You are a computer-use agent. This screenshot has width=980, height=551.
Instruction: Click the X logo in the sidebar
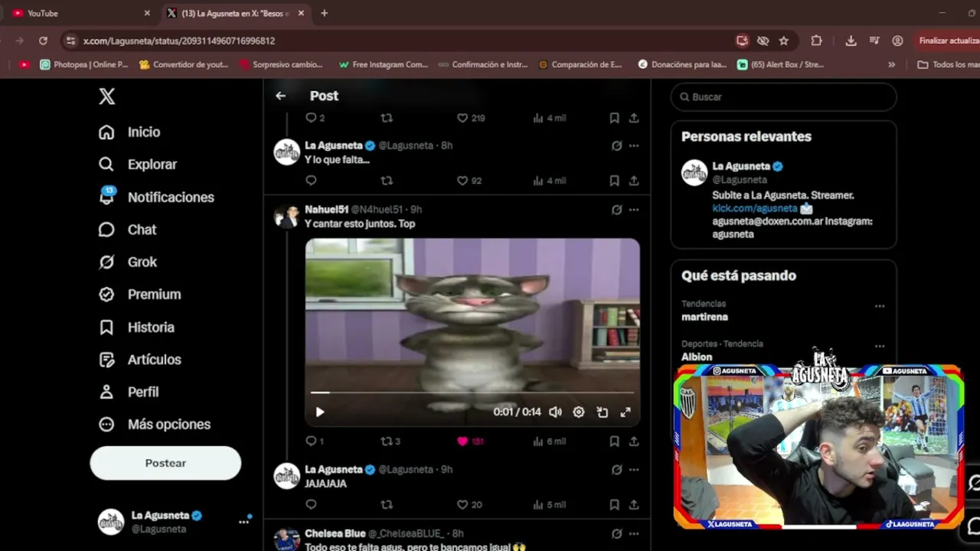(107, 96)
